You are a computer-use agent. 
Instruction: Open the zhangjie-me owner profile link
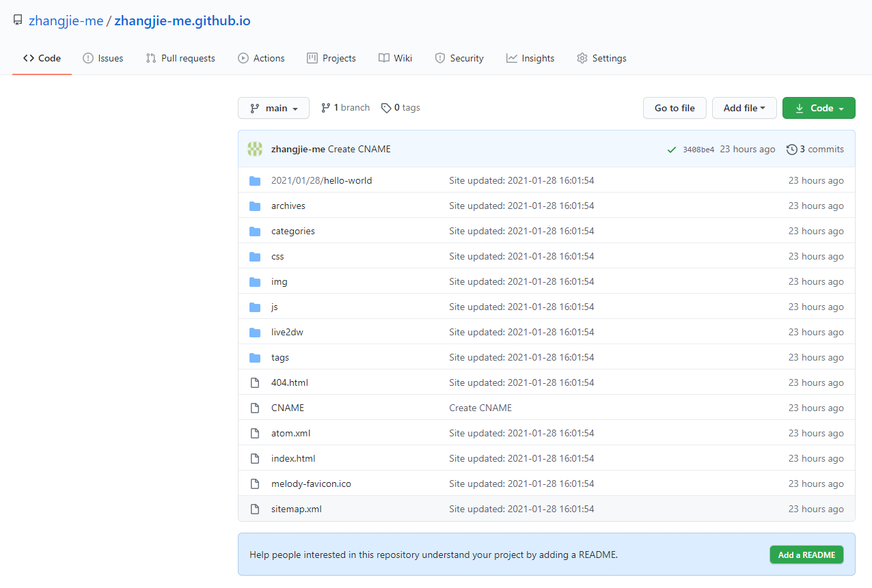tap(66, 20)
